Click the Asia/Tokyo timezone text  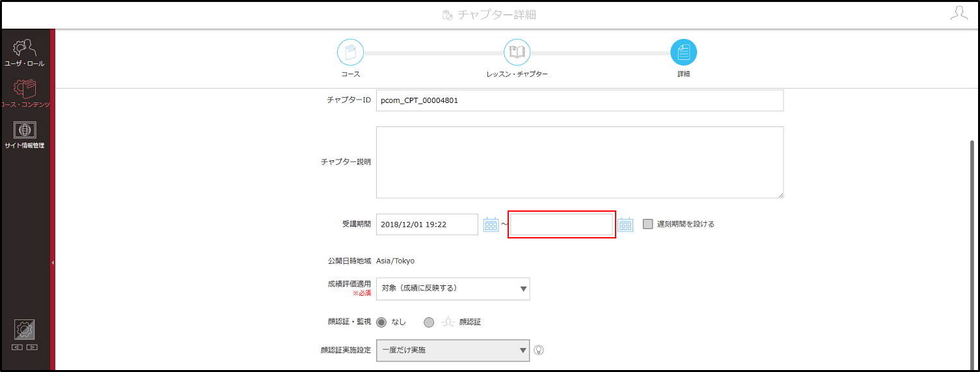[x=396, y=261]
